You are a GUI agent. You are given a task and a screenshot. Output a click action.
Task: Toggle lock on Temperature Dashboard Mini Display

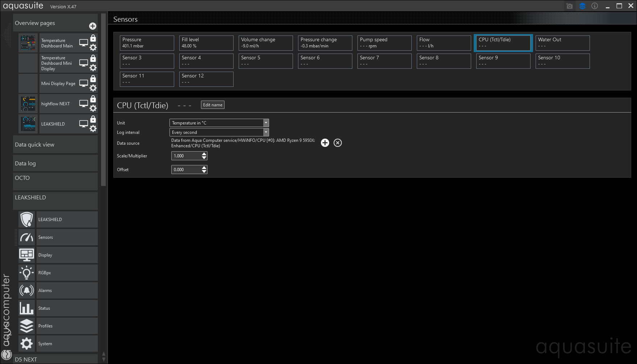tap(93, 59)
